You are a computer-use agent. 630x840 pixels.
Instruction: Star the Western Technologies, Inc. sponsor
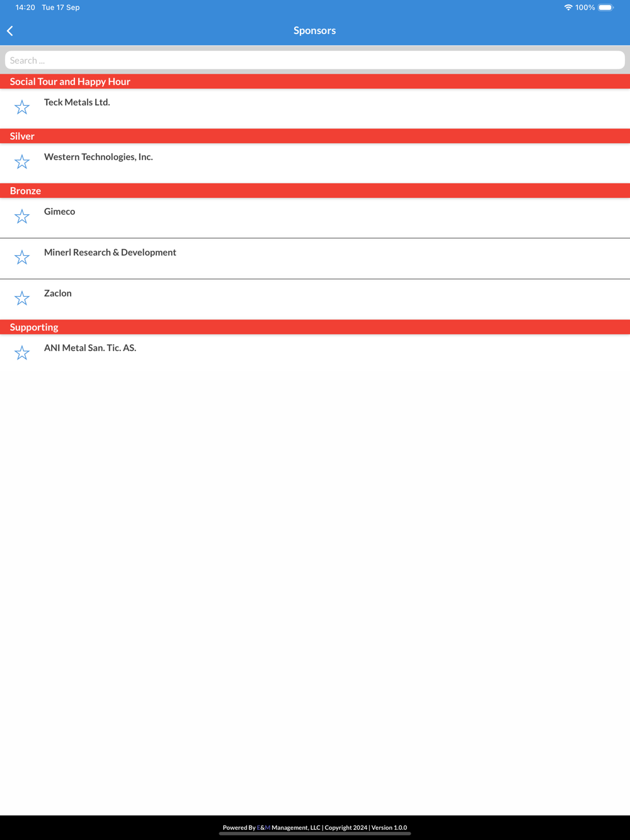[x=22, y=162]
